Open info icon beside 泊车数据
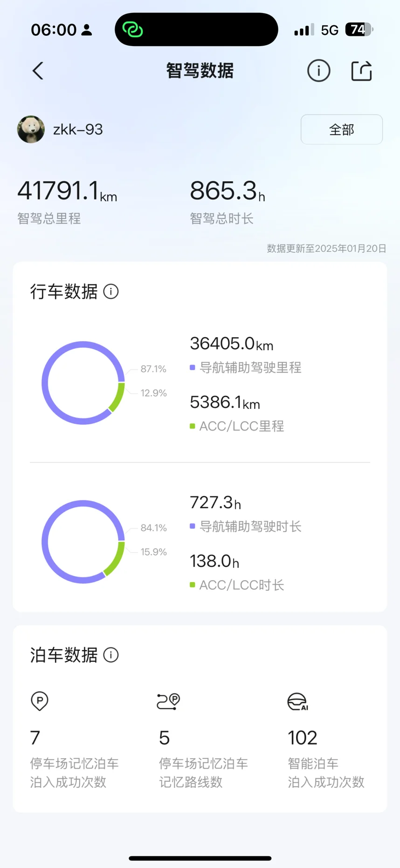Viewport: 400px width, 868px height. [111, 655]
